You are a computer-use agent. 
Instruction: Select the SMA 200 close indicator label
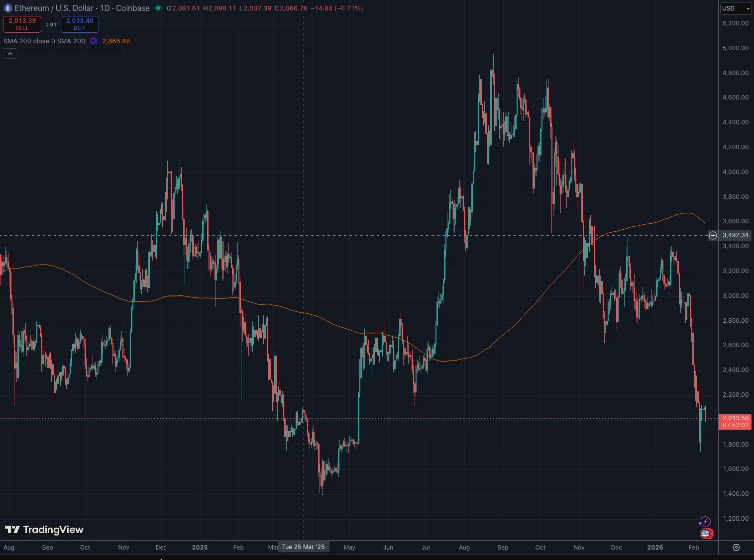[x=44, y=41]
